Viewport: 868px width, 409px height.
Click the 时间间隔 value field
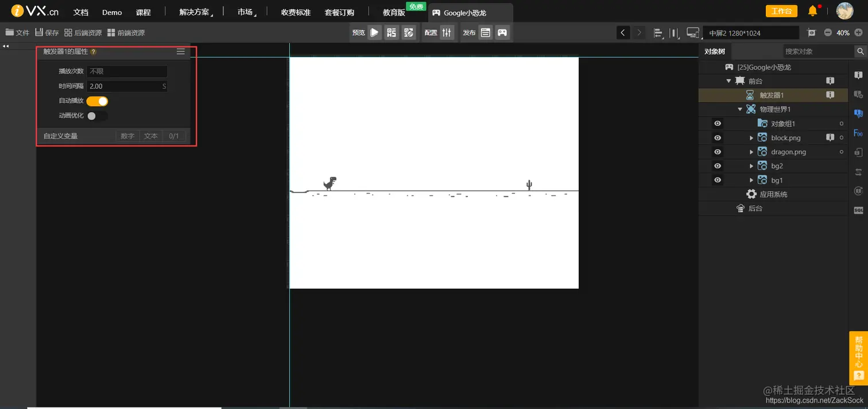(127, 86)
